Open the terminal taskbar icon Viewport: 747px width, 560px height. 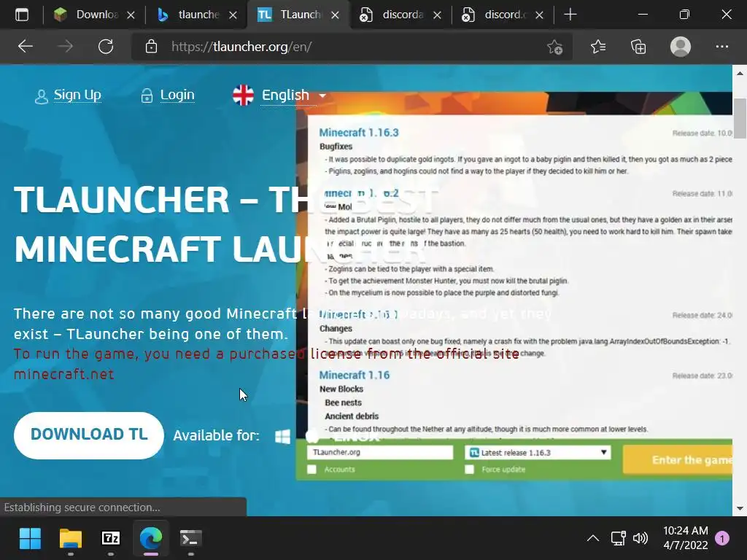pyautogui.click(x=190, y=539)
